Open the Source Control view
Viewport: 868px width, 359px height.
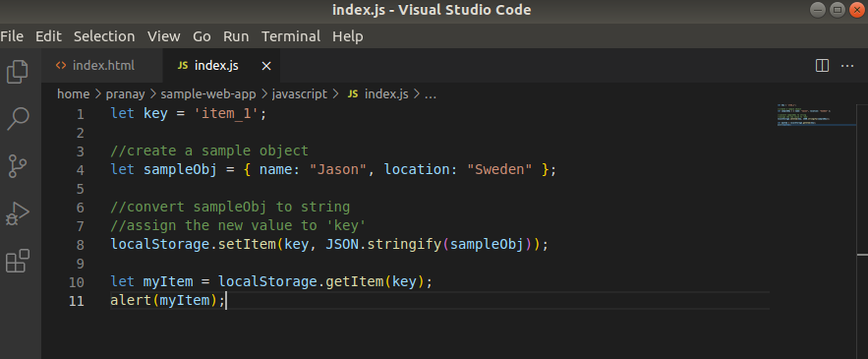coord(17,165)
